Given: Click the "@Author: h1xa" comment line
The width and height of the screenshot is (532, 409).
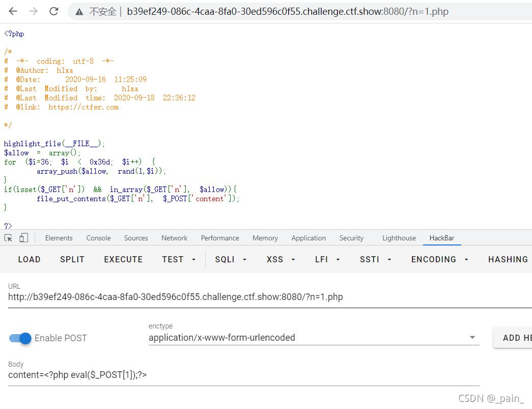Looking at the screenshot, I should [38, 70].
